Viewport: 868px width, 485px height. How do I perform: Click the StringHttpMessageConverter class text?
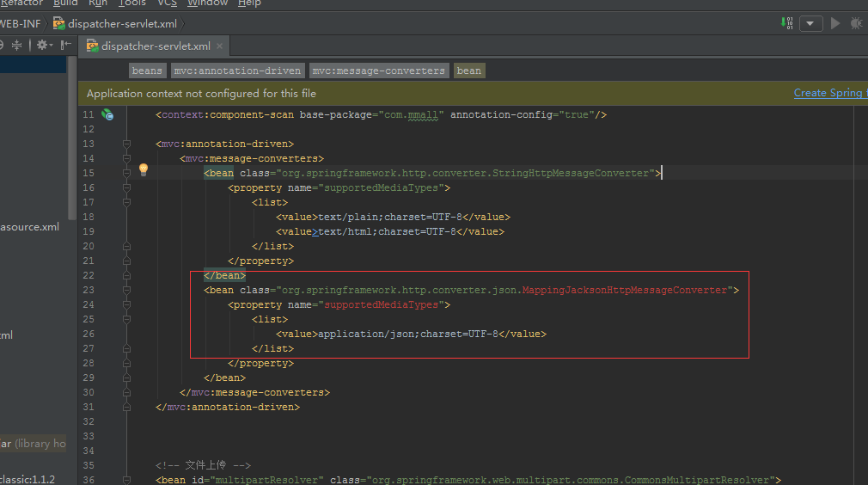pyautogui.click(x=570, y=174)
